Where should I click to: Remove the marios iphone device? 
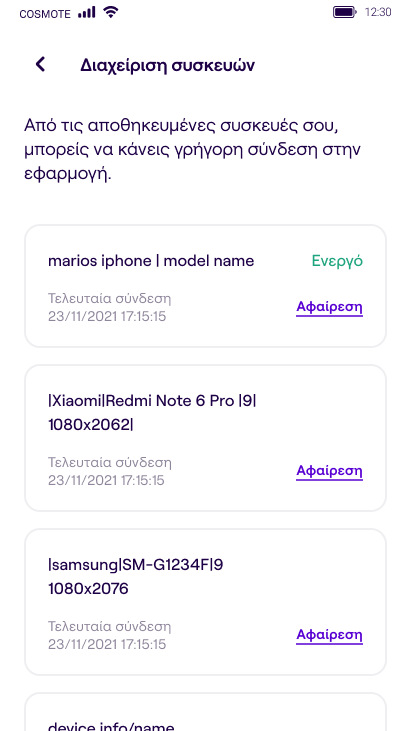(329, 307)
